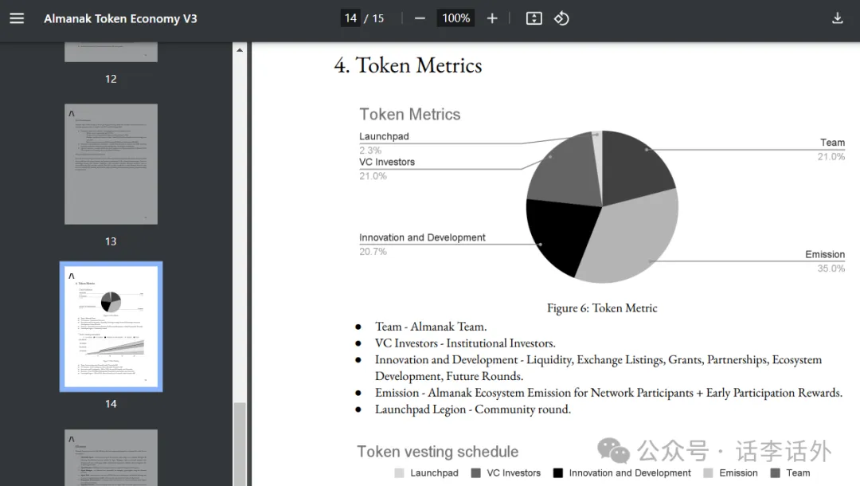Download the PDF file
This screenshot has width=860, height=486.
[837, 18]
